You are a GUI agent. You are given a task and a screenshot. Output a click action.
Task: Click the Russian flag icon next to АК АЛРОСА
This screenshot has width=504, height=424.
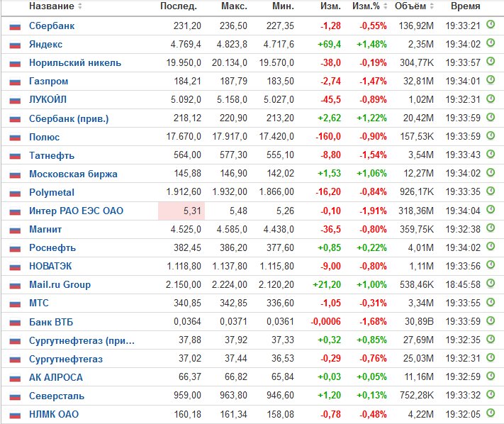[15, 379]
